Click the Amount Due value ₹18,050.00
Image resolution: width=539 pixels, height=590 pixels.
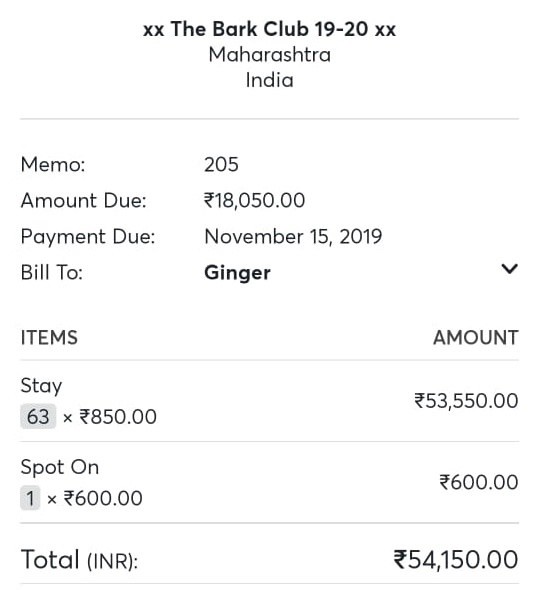[x=254, y=201]
